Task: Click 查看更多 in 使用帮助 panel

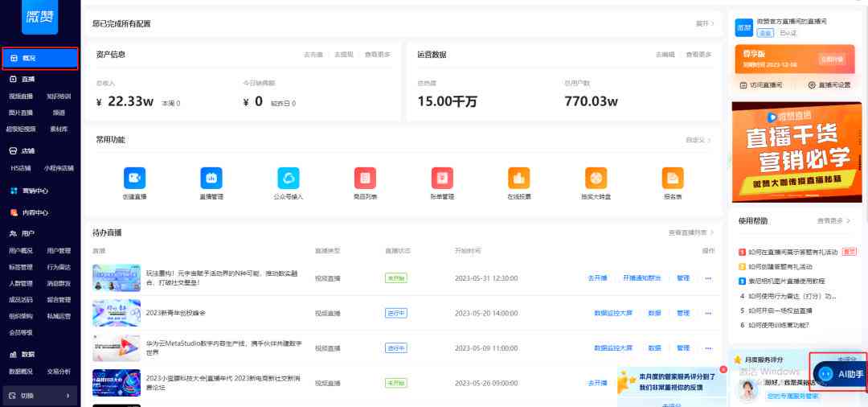Action: click(x=833, y=220)
